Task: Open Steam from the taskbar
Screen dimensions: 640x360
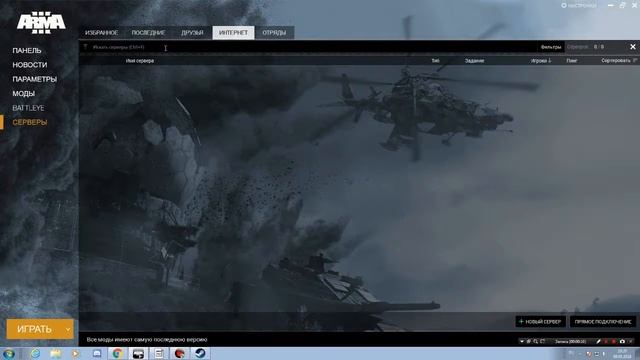Action: coord(200,353)
